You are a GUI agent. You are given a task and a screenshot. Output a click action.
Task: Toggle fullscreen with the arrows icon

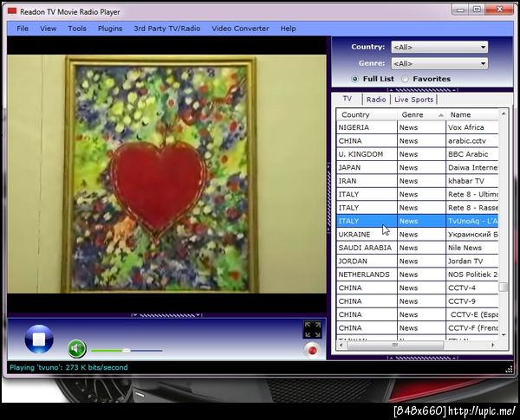[x=312, y=329]
